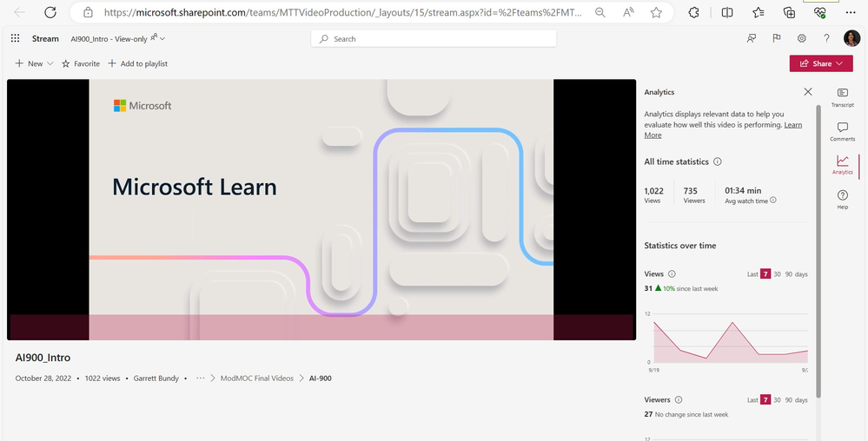Click No change since last week text
This screenshot has width=868, height=441.
coord(692,414)
